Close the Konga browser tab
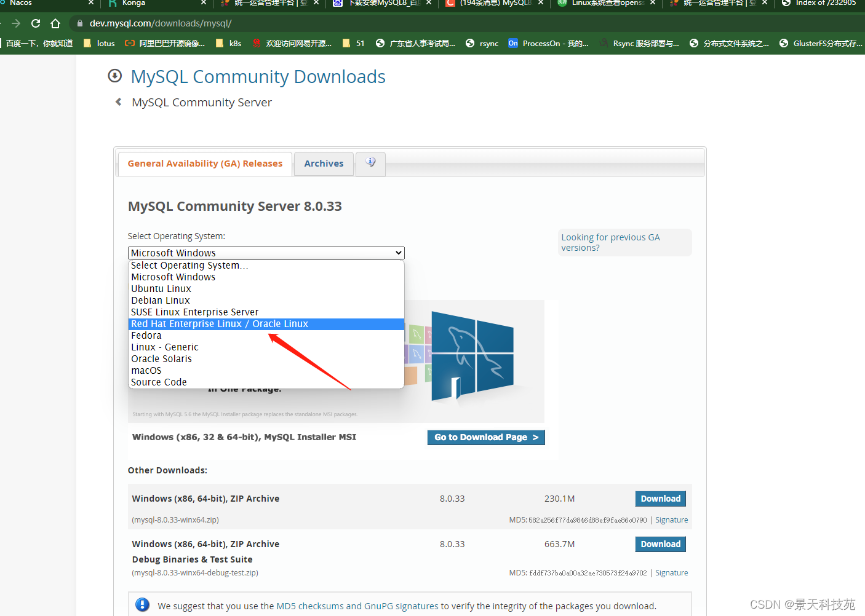 click(204, 3)
